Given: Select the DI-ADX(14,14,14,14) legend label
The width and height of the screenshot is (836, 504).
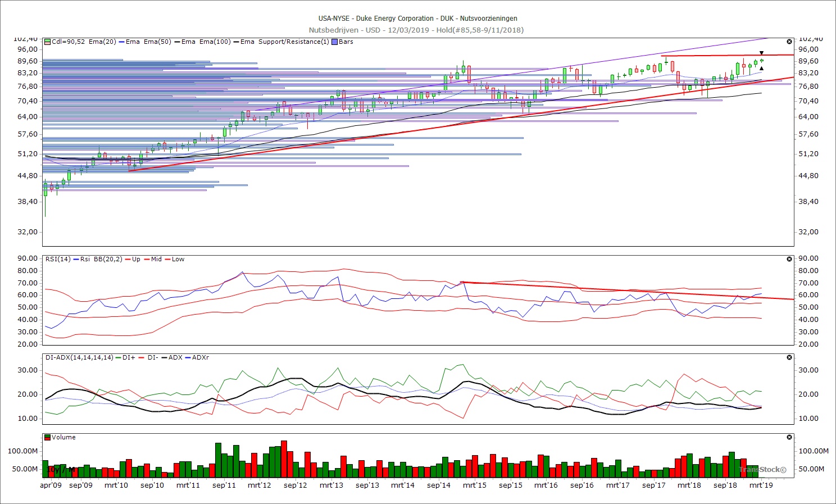Looking at the screenshot, I should [79, 357].
